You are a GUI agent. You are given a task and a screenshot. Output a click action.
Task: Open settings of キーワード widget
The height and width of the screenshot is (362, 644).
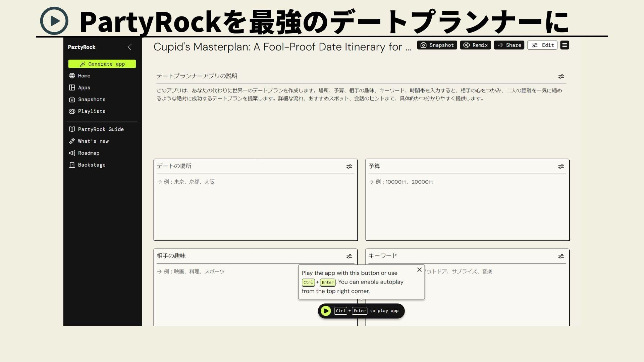click(x=561, y=256)
